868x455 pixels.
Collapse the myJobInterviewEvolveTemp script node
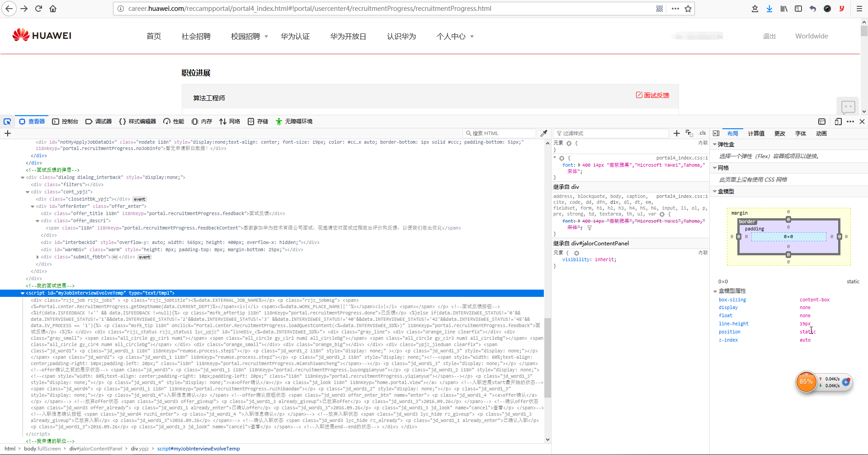coord(23,293)
